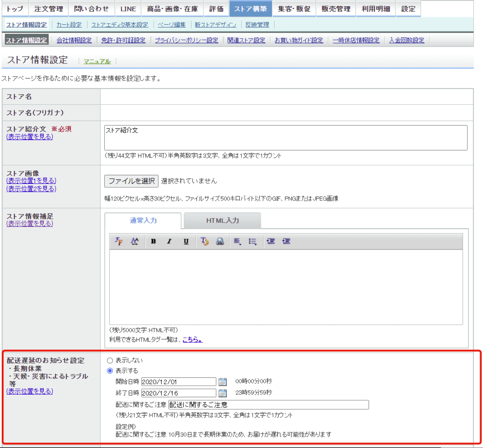This screenshot has height=448, width=483.
Task: Toggle italic formatting in the editor
Action: [x=169, y=241]
